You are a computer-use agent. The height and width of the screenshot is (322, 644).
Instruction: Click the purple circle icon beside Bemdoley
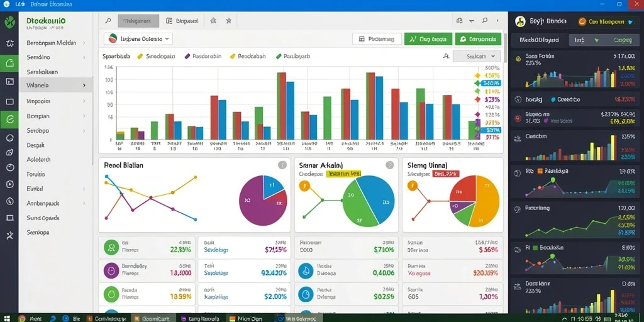tap(111, 269)
